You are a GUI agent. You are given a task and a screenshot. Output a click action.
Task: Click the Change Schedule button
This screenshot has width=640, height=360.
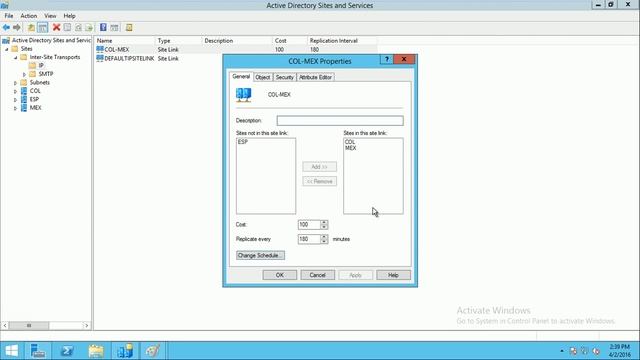pyautogui.click(x=260, y=256)
